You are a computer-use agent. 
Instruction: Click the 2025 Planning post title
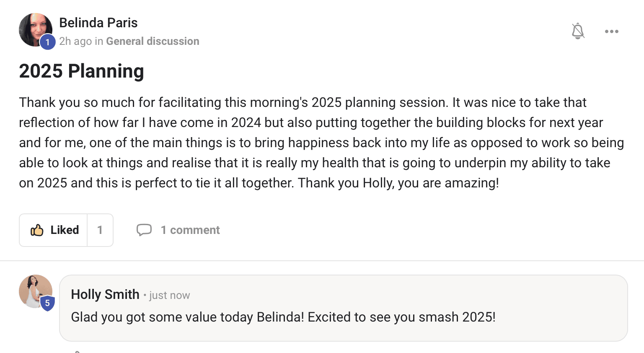[x=81, y=71]
